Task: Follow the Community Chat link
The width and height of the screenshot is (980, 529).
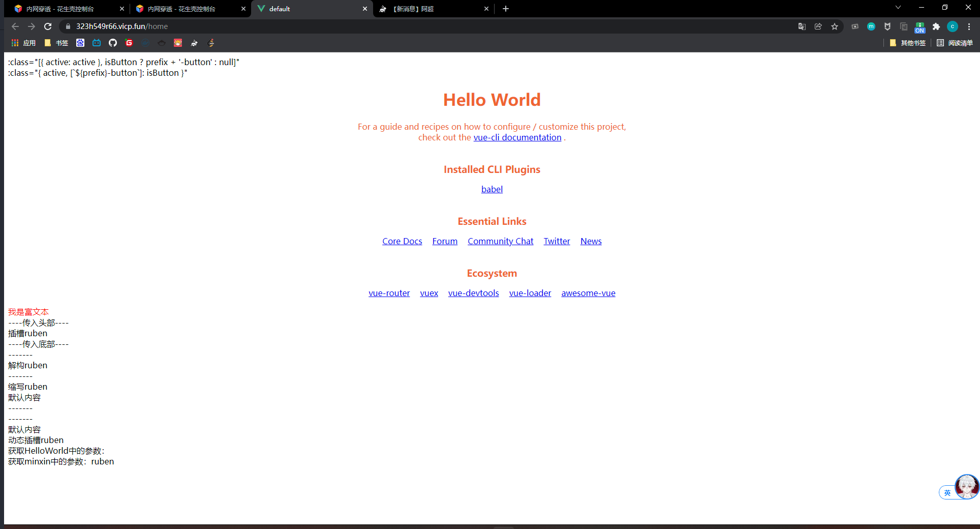Action: tap(500, 241)
